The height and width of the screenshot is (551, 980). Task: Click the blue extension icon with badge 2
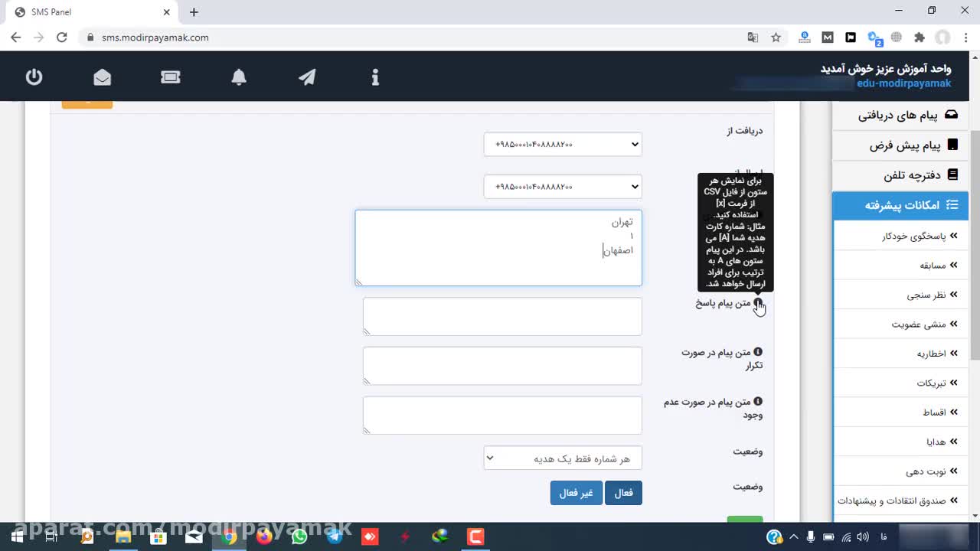coord(874,37)
